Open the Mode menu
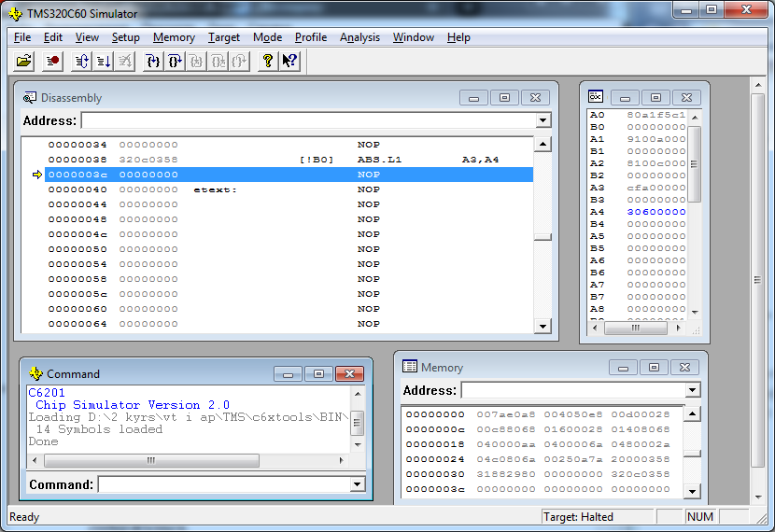Screen dimensions: 775x532 267,37
